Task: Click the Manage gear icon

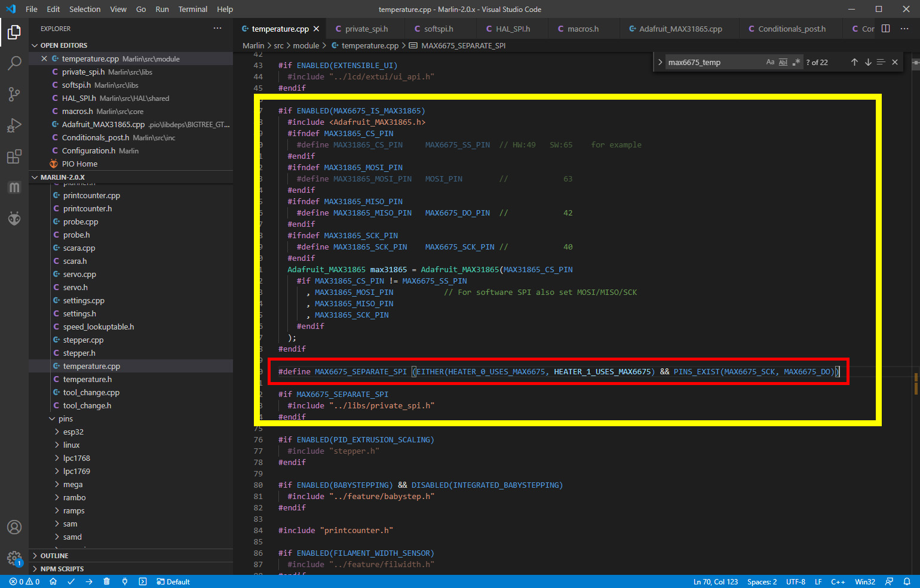Action: [x=14, y=558]
